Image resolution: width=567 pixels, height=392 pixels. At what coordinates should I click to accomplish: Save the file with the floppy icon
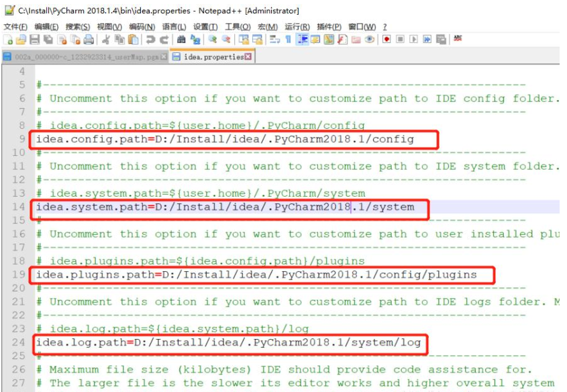pos(34,40)
